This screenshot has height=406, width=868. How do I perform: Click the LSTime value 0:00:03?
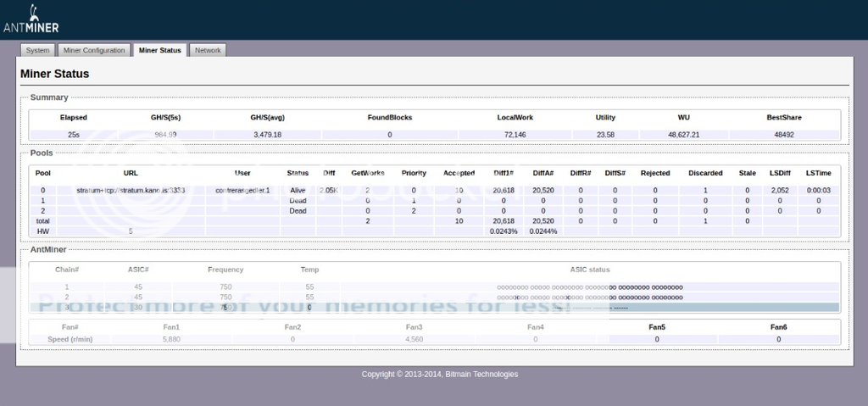pyautogui.click(x=818, y=190)
